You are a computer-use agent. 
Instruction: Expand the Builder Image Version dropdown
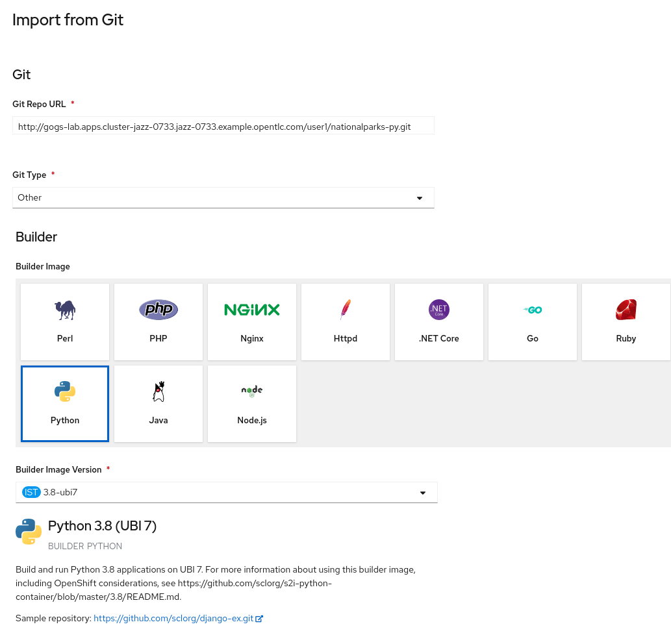click(226, 493)
